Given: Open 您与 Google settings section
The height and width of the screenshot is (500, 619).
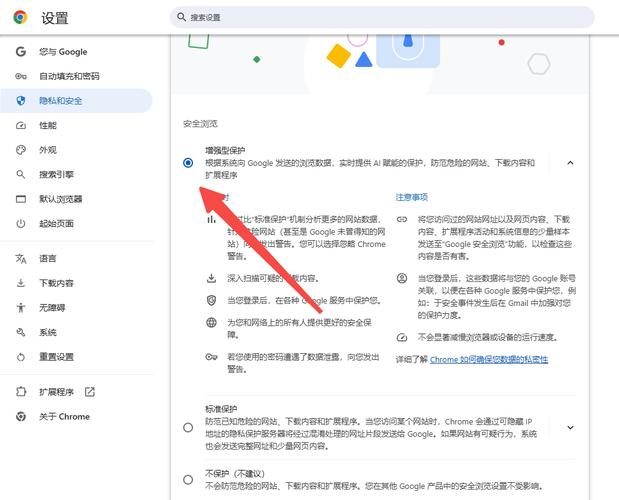Looking at the screenshot, I should (x=76, y=52).
